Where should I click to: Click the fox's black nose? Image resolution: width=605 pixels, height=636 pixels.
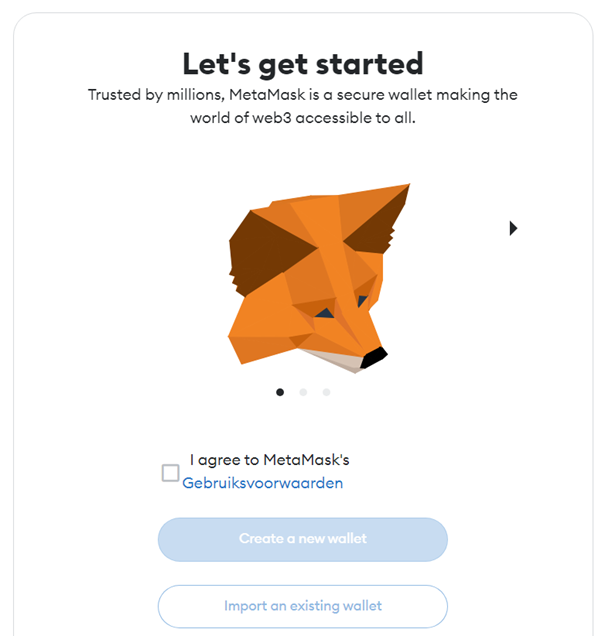pyautogui.click(x=374, y=358)
